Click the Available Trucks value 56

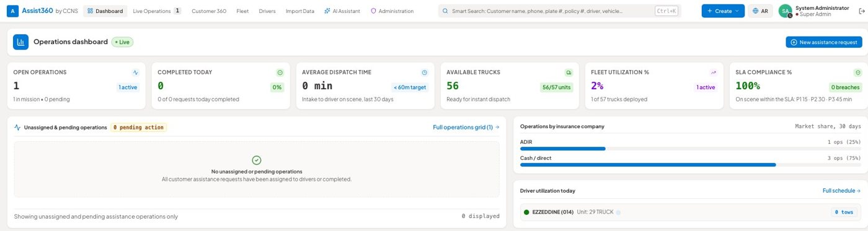(453, 86)
